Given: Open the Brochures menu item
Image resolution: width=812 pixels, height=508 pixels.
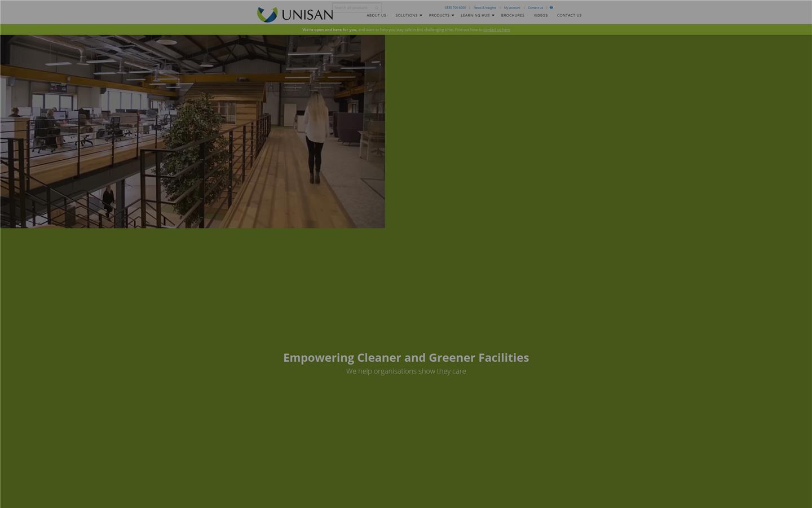Looking at the screenshot, I should (x=513, y=16).
